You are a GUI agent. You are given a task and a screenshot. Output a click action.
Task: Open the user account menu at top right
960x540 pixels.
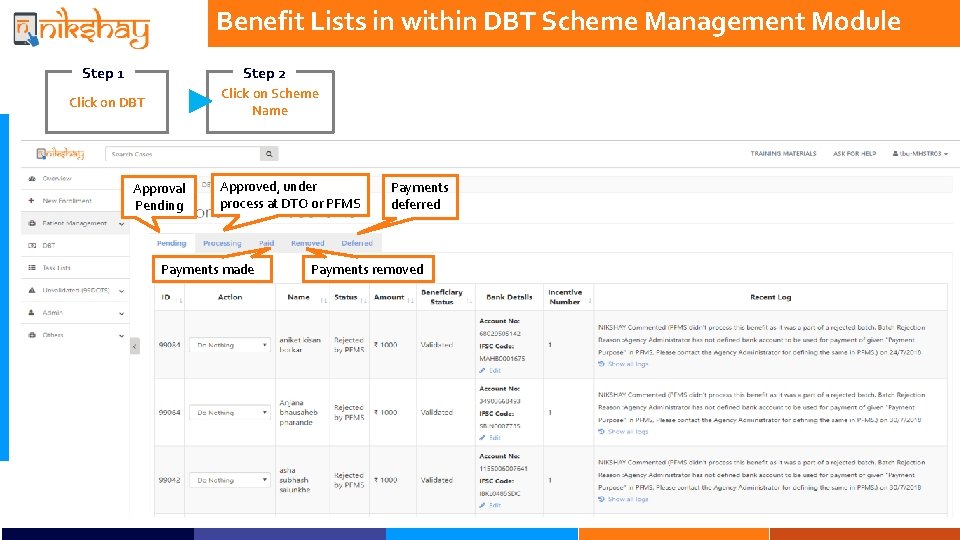tap(920, 154)
